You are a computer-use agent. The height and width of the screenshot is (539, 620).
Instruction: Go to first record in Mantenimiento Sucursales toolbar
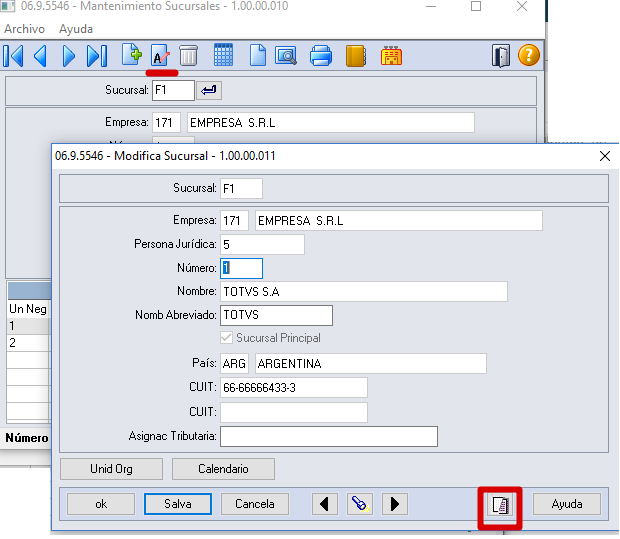[x=13, y=56]
